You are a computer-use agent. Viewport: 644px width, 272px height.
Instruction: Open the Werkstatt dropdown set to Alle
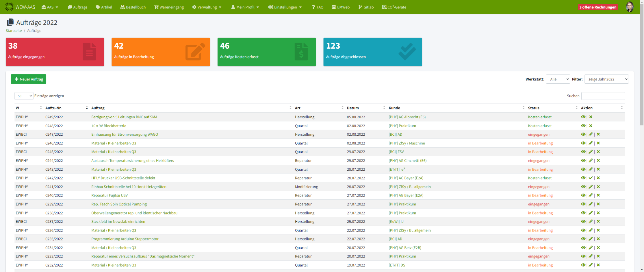point(558,79)
